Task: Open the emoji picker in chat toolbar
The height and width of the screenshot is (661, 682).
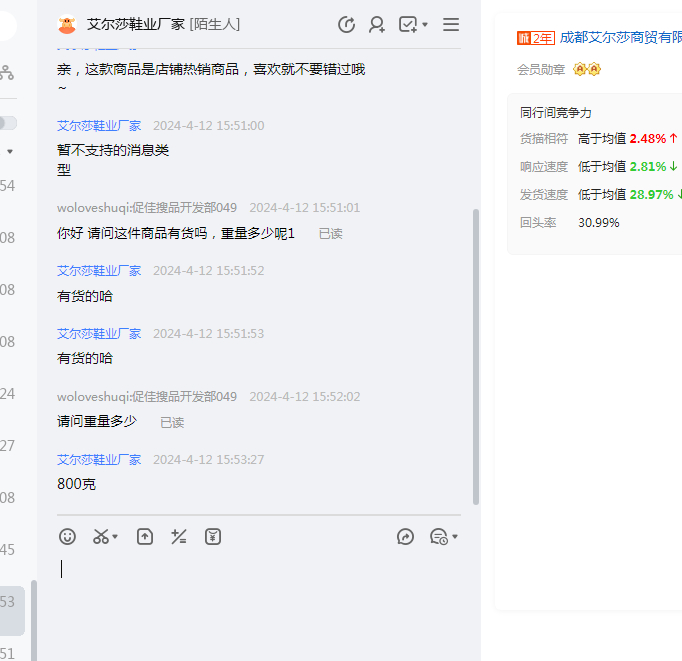Action: pyautogui.click(x=67, y=537)
